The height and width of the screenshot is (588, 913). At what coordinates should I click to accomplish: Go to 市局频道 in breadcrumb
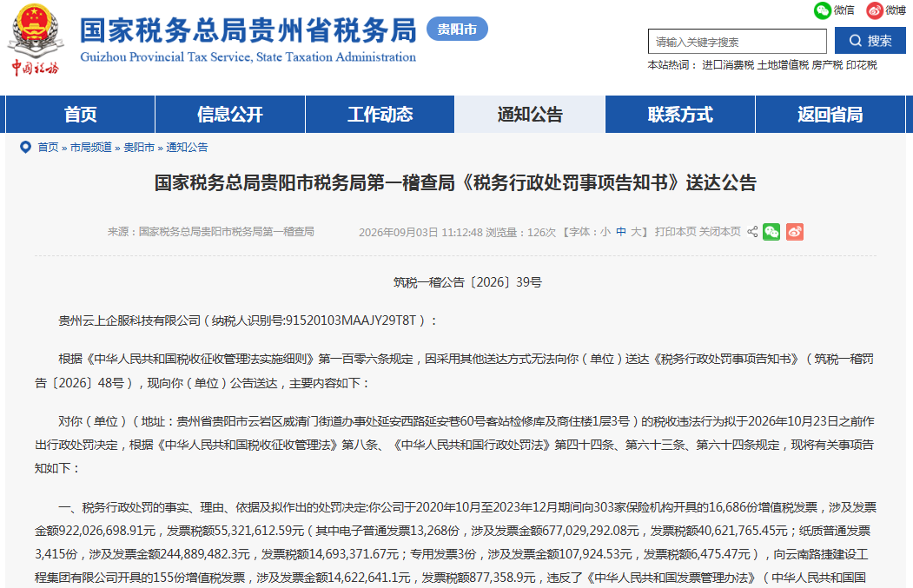(x=91, y=148)
